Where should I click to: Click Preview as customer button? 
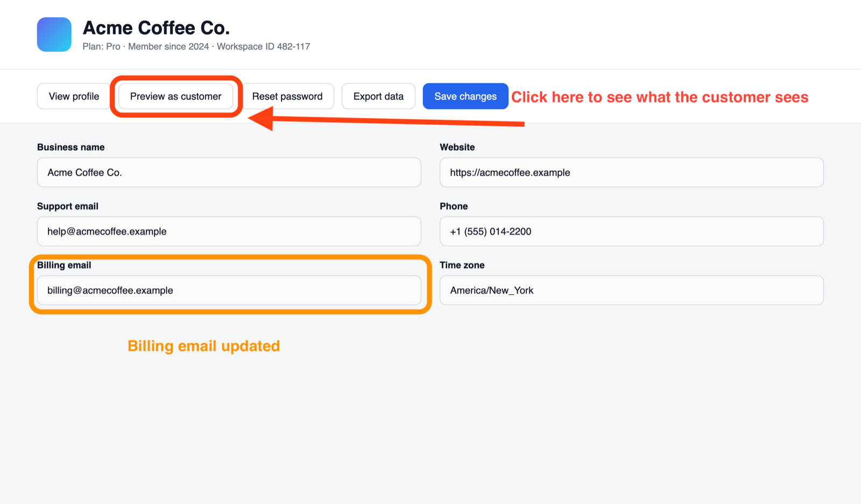click(x=175, y=96)
